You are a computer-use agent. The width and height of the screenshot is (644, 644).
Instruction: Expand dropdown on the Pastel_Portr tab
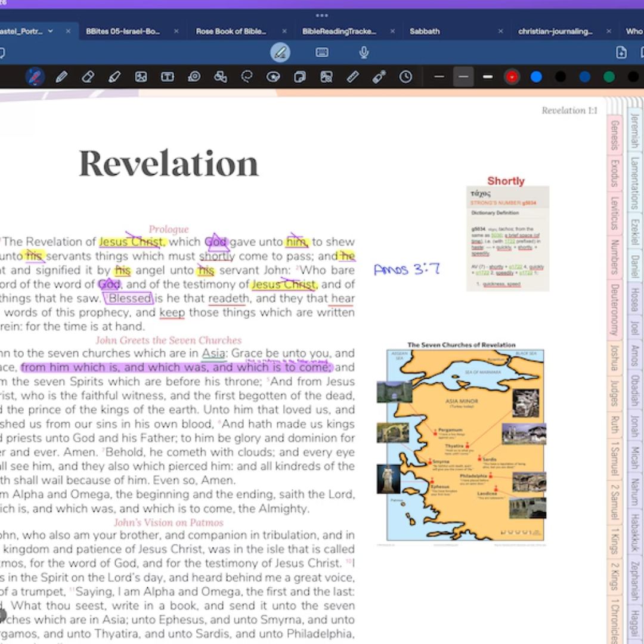click(x=51, y=31)
